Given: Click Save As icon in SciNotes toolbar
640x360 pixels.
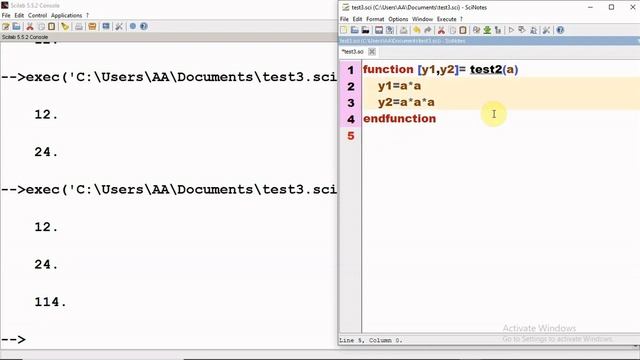Looking at the screenshot, I should (390, 30).
